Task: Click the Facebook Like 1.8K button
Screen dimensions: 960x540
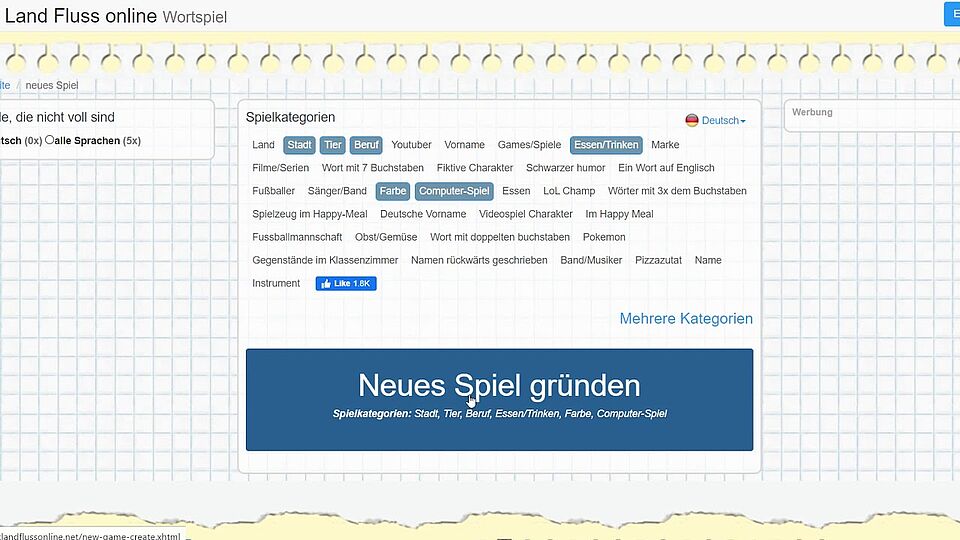Action: (x=346, y=283)
